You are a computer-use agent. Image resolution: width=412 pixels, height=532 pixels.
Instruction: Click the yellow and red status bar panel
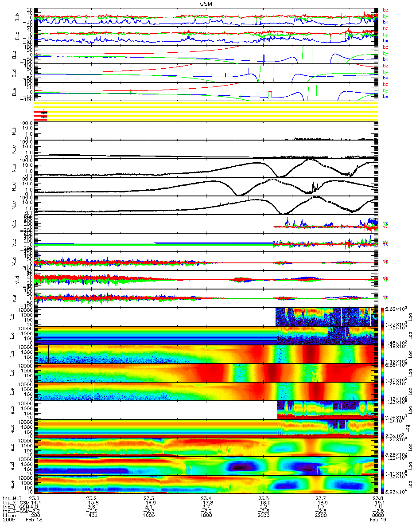tap(206, 111)
